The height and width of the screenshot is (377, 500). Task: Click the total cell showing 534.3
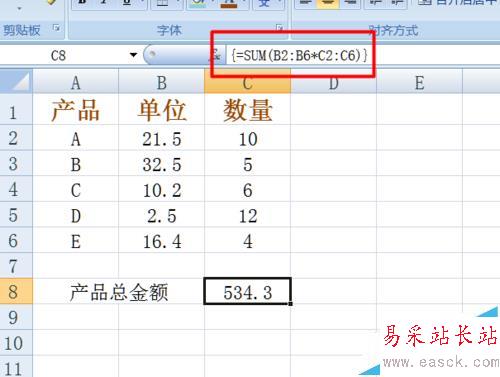click(x=247, y=291)
